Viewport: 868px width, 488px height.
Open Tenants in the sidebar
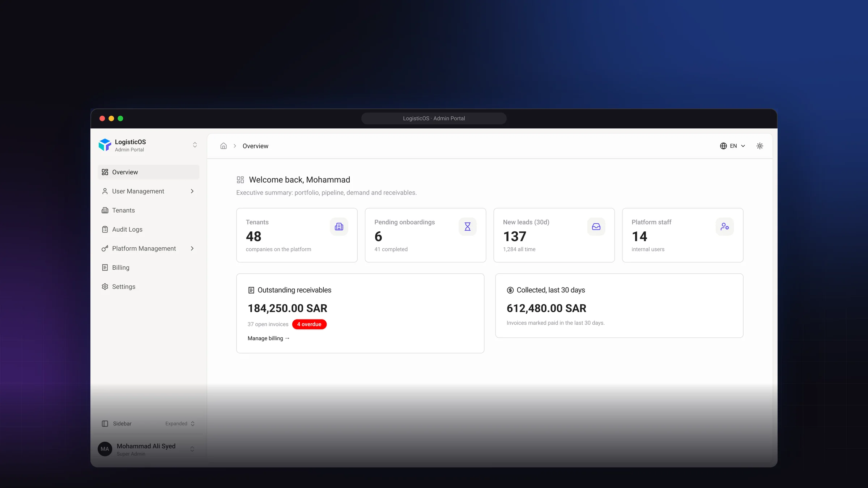148,210
